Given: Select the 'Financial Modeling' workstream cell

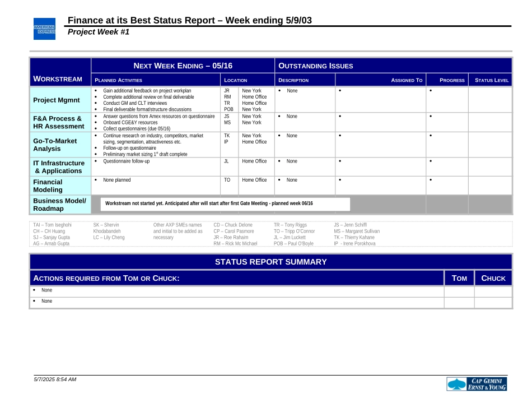Looking at the screenshot, I should 60,186.
